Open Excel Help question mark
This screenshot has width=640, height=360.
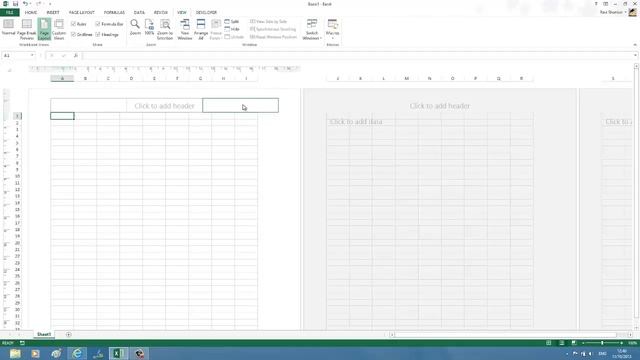point(596,4)
